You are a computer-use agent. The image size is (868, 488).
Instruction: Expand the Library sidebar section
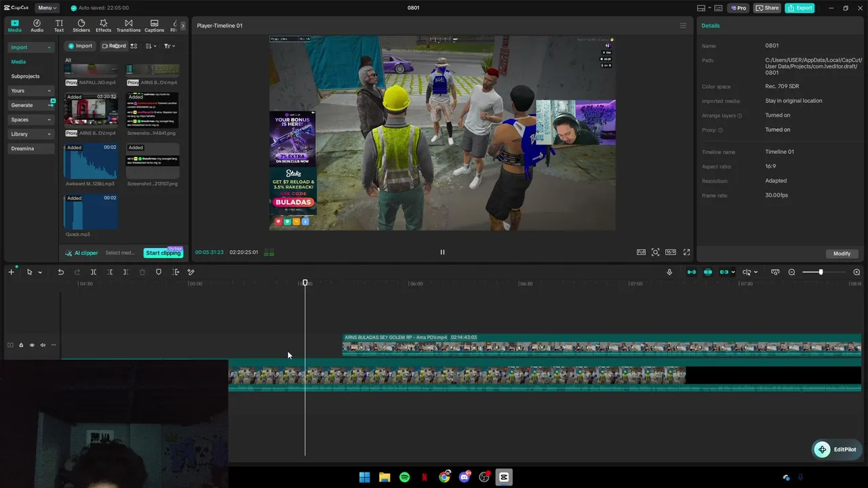pyautogui.click(x=31, y=134)
